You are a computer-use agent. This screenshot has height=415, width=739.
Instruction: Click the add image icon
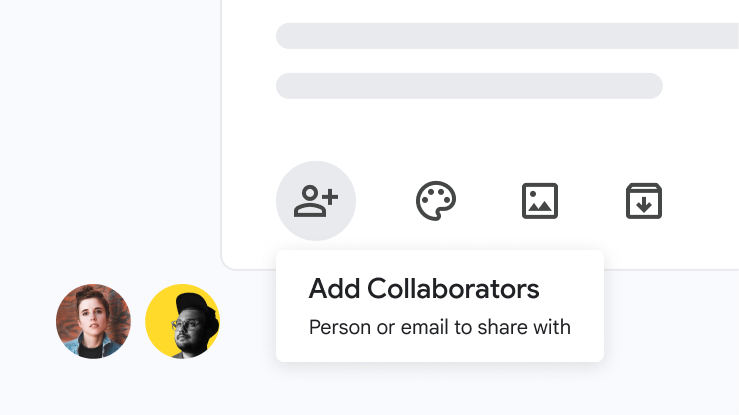[x=540, y=201]
